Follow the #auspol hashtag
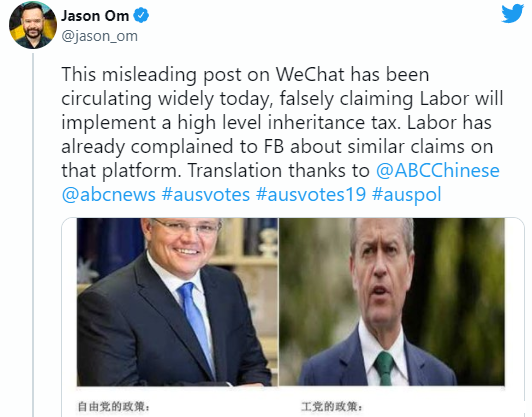The image size is (532, 417). pyautogui.click(x=406, y=195)
